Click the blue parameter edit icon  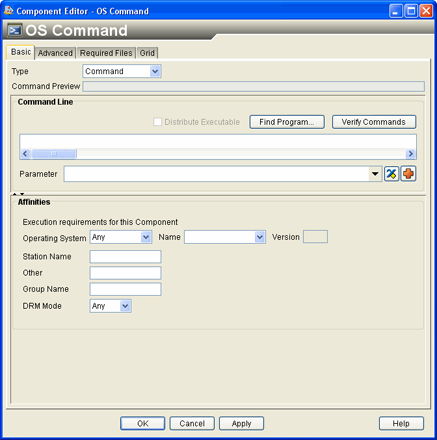point(391,174)
